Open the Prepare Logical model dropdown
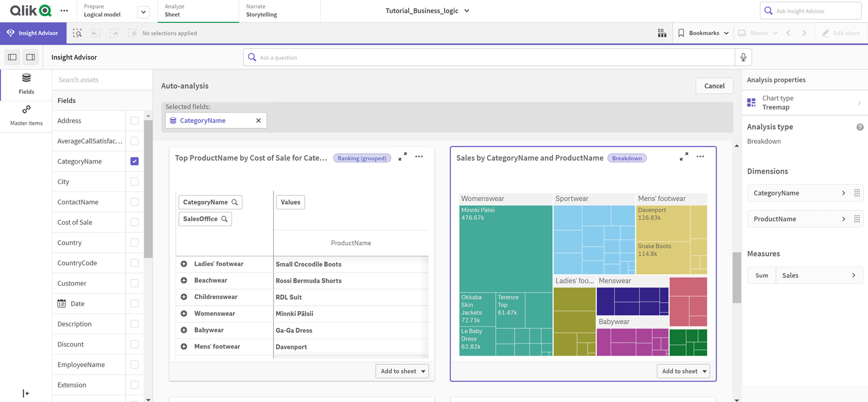This screenshot has height=402, width=868. tap(142, 11)
